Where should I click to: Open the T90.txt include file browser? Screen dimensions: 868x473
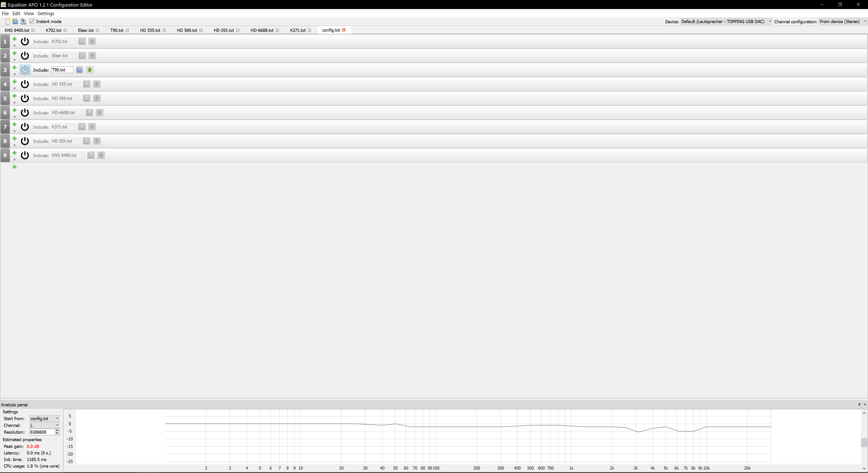[x=80, y=70]
